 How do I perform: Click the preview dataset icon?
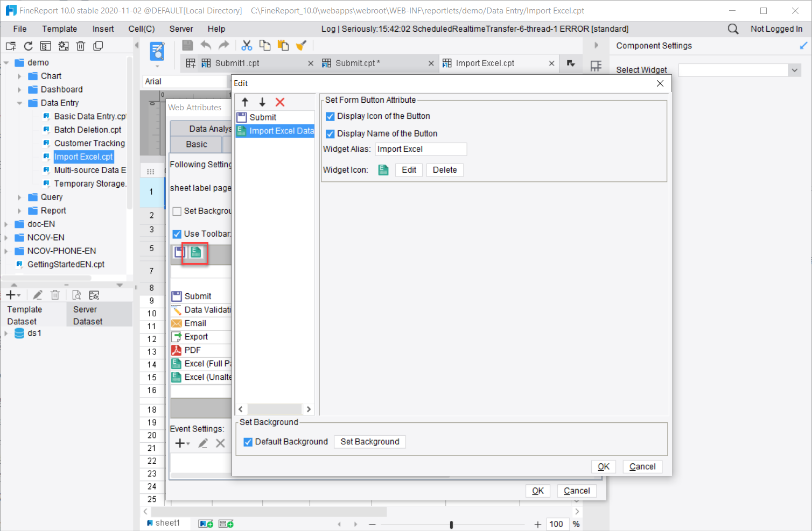(x=76, y=295)
